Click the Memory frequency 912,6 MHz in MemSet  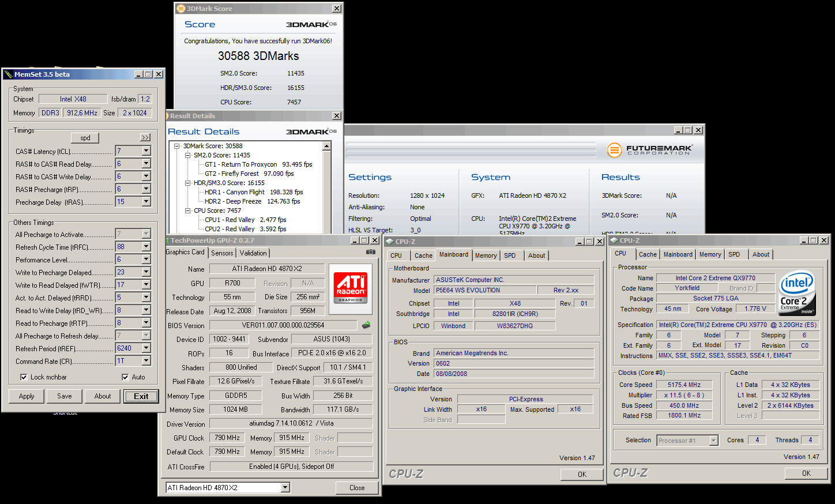click(82, 113)
